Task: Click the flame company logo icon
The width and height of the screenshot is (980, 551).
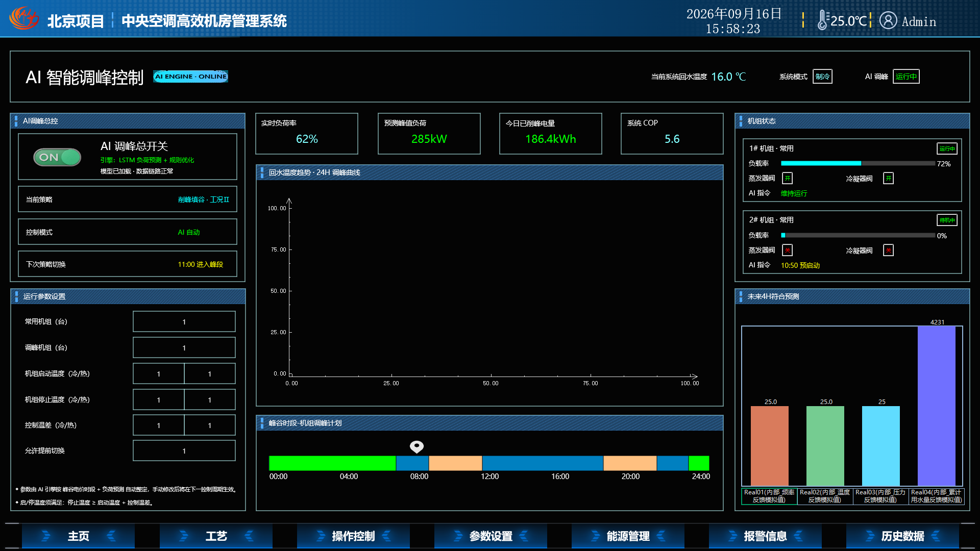Action: (24, 18)
